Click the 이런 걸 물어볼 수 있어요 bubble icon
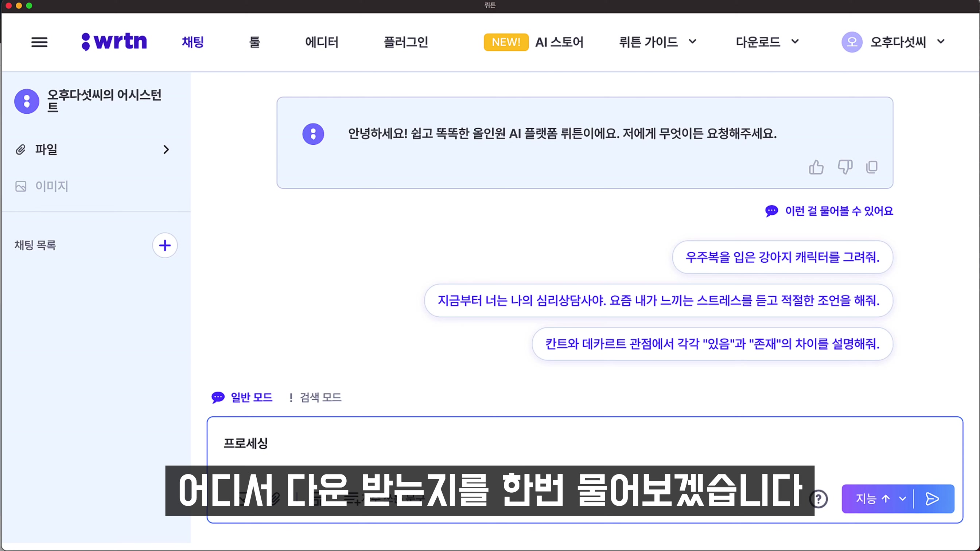980x551 pixels. pos(771,211)
